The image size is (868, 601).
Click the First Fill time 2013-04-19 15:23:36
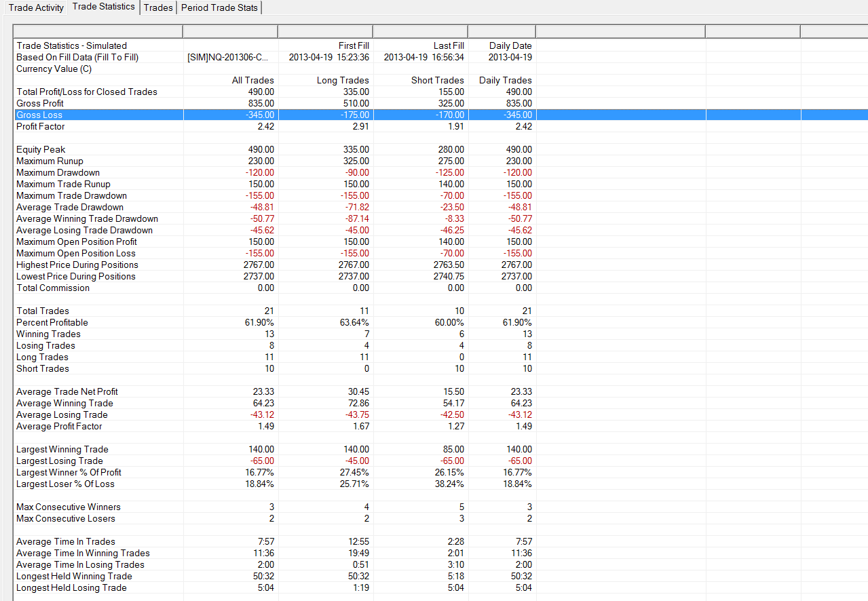[329, 58]
